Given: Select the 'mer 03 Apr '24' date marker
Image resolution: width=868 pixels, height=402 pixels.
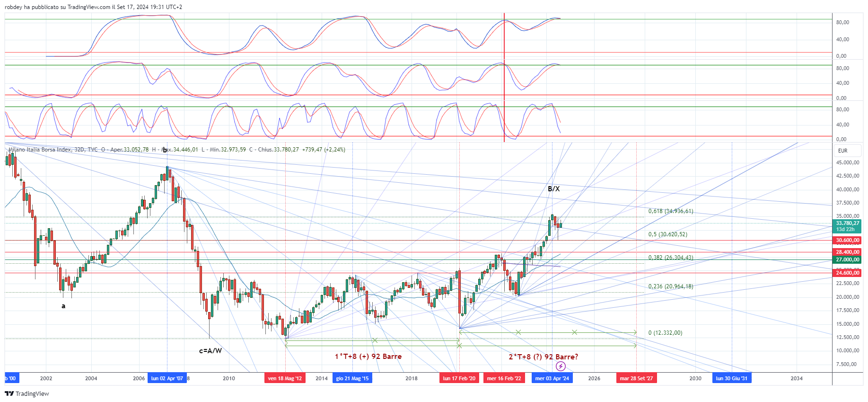Looking at the screenshot, I should pos(552,378).
